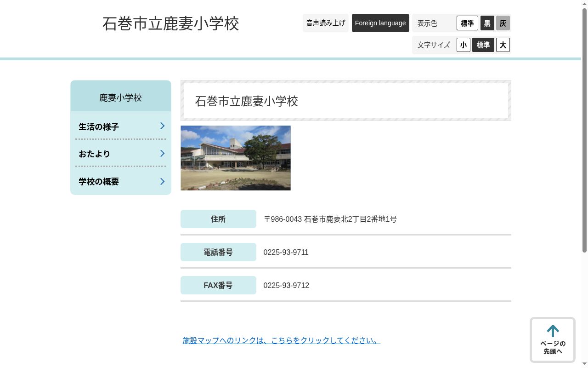Switch display color to 黒
Viewport: 588px width, 368px height.
pos(487,23)
